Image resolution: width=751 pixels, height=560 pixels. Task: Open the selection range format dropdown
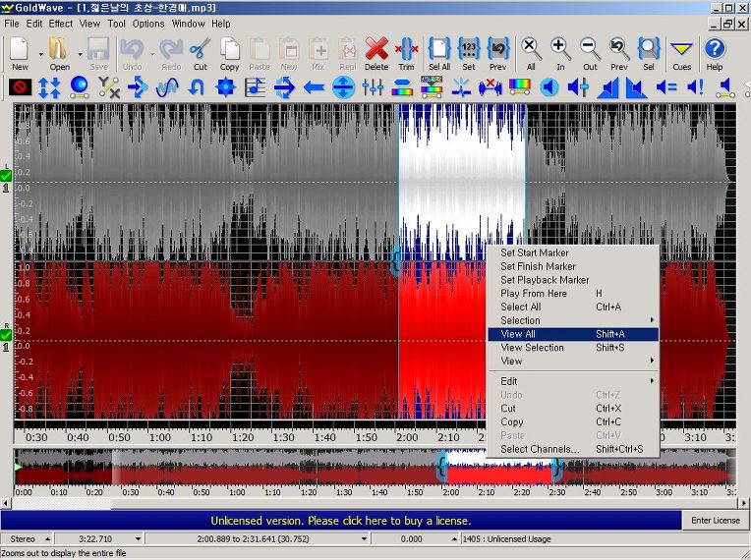(x=364, y=539)
